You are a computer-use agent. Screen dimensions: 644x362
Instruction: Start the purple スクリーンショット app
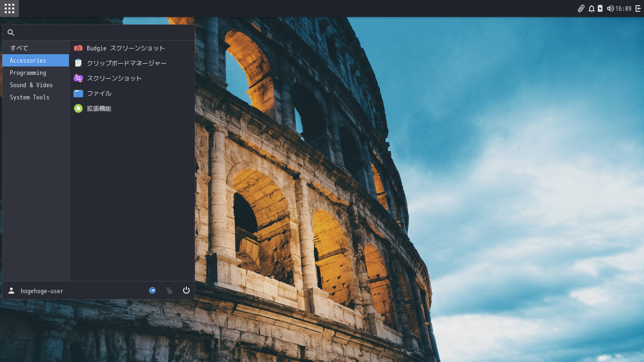pos(132,78)
